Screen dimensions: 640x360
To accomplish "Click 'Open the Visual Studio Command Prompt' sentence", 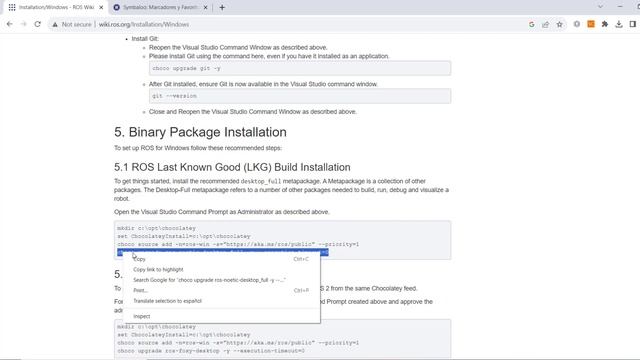I will (x=222, y=212).
